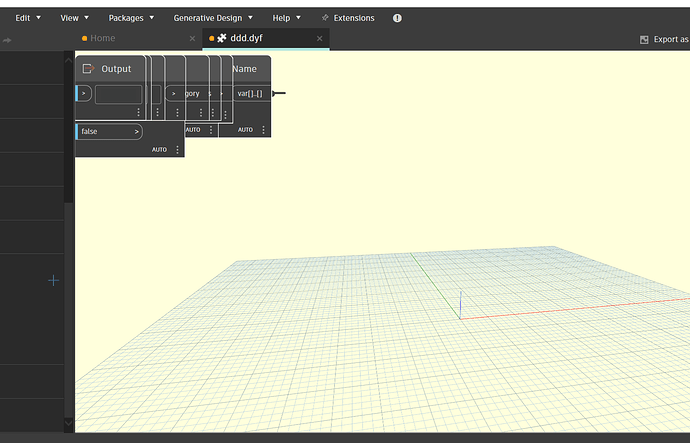Click the Output node icon
Screen dimensions: 690x443
pos(88,69)
